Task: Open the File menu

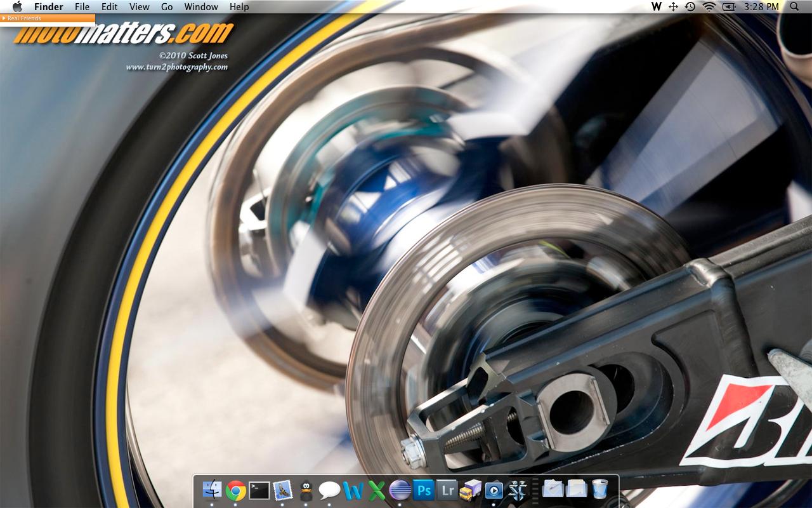Action: point(82,7)
